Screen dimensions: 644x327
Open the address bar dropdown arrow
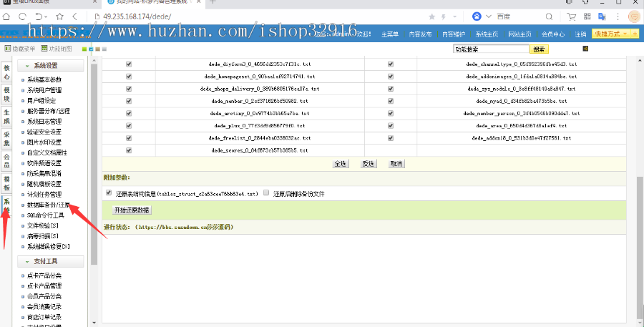(x=454, y=16)
